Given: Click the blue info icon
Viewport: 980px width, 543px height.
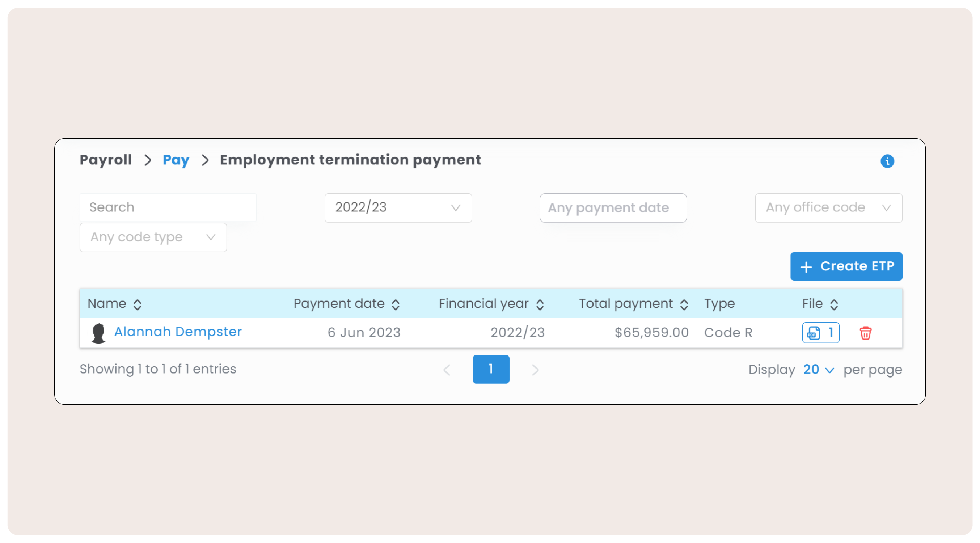Looking at the screenshot, I should [887, 161].
